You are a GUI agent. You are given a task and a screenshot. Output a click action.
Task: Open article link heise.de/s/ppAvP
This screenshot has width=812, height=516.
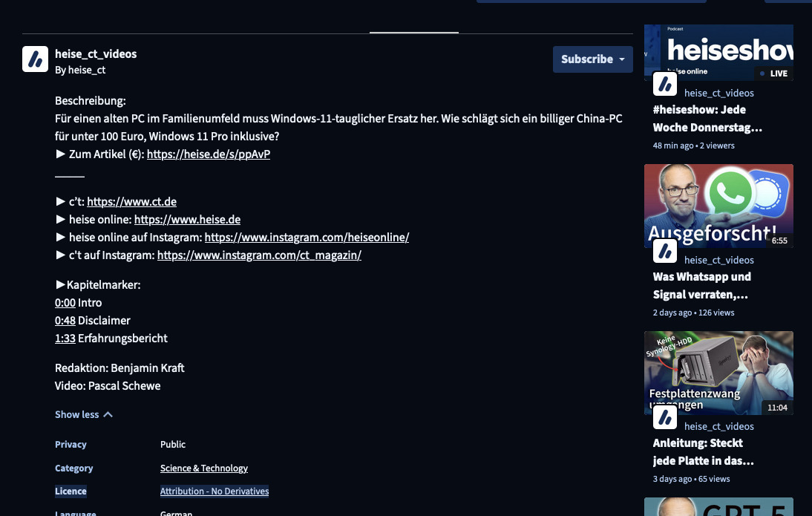pyautogui.click(x=208, y=154)
